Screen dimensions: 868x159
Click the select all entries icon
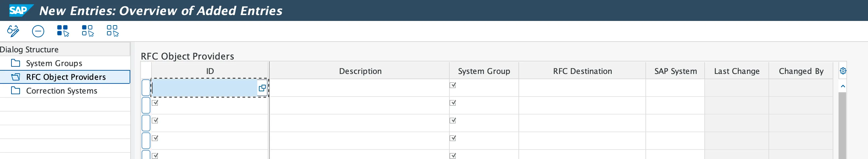click(x=63, y=31)
